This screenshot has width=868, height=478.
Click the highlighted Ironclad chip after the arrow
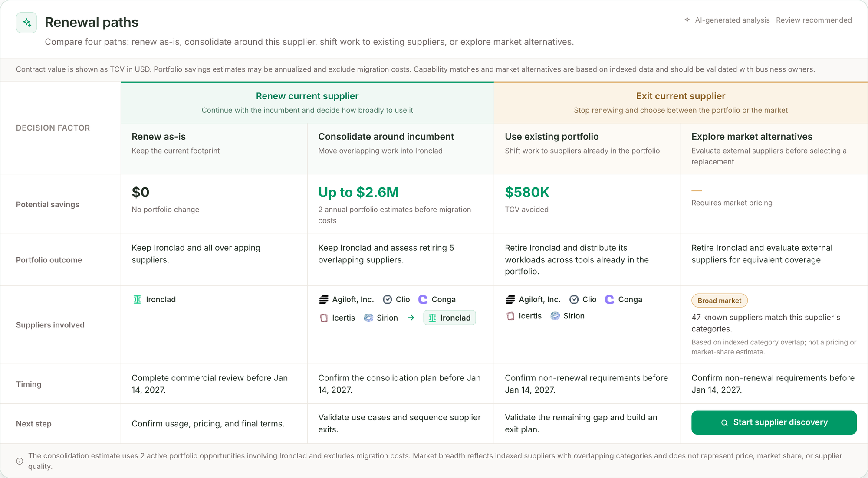[450, 318]
